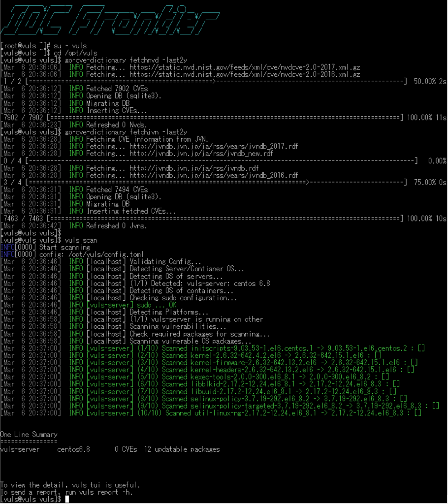Click 'To view the detail, vuls tui' line
This screenshot has height=504, width=448.
point(70,485)
